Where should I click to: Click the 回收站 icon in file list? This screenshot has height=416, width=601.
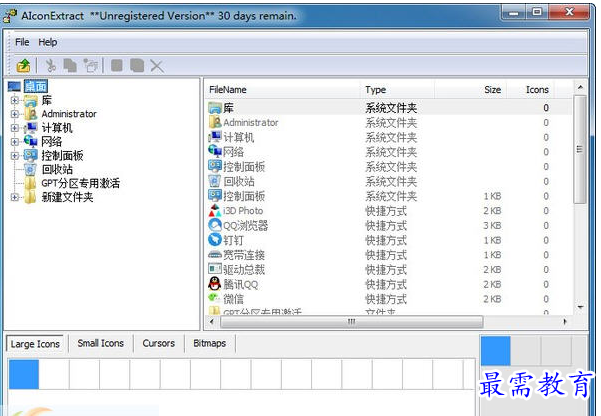[x=215, y=181]
